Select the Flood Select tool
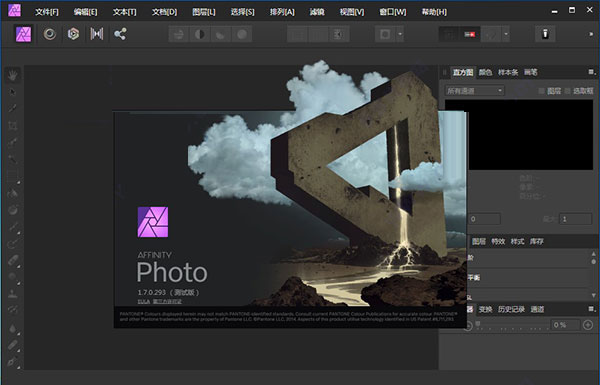This screenshot has height=385, width=600. pyautogui.click(x=13, y=159)
